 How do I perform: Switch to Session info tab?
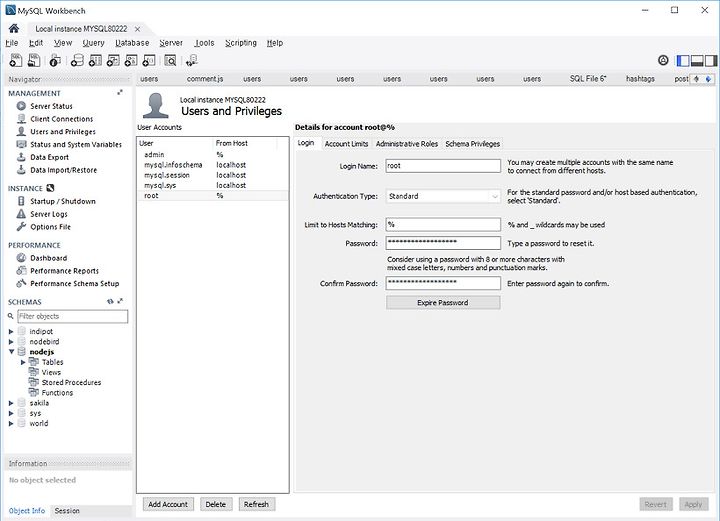[67, 510]
